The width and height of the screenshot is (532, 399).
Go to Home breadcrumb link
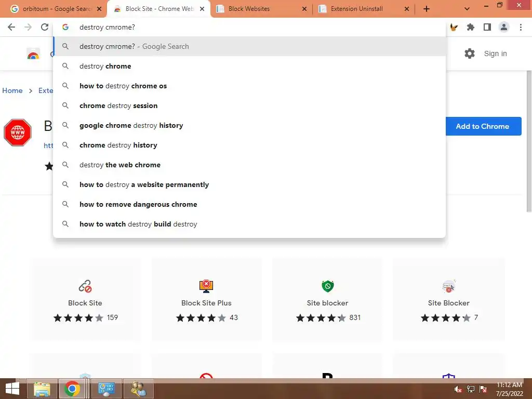tap(12, 90)
